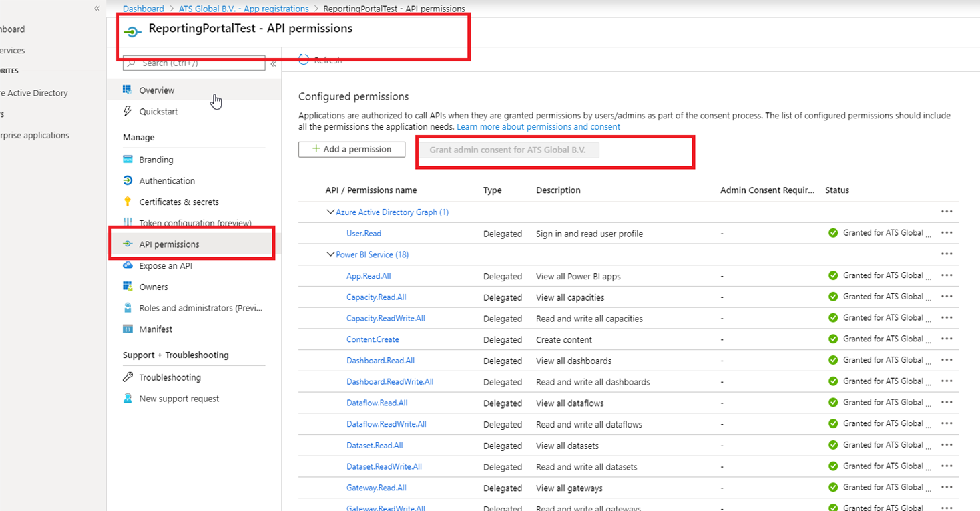This screenshot has height=511, width=980.
Task: Open the Dashboard.ReadWrite.All permission
Action: [390, 382]
